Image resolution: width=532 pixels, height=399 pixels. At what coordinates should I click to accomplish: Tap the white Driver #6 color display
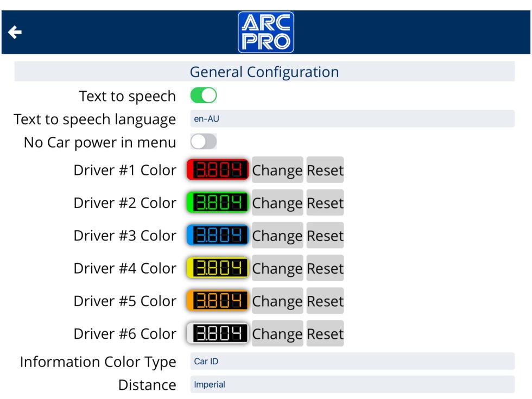click(218, 333)
